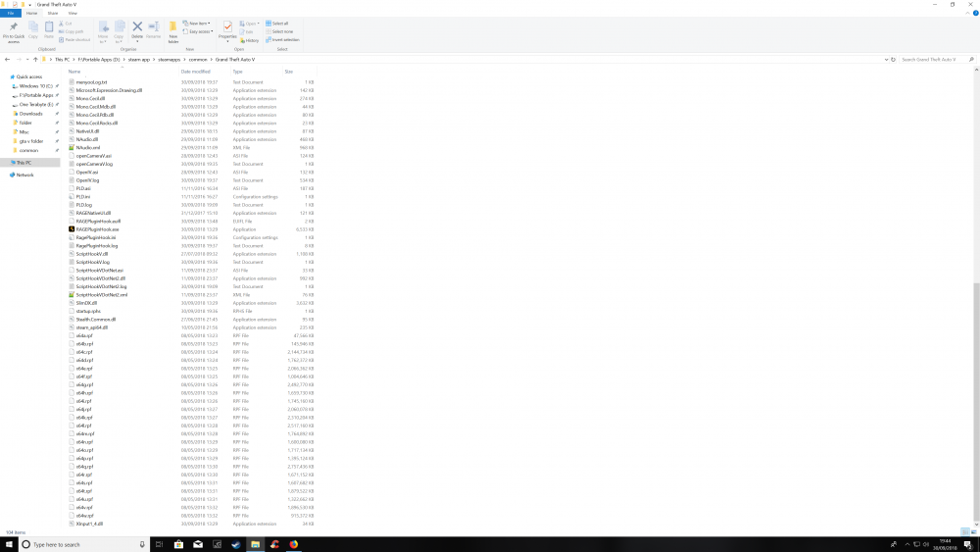980x552 pixels.
Task: Open Mail app from taskbar
Action: tap(198, 544)
